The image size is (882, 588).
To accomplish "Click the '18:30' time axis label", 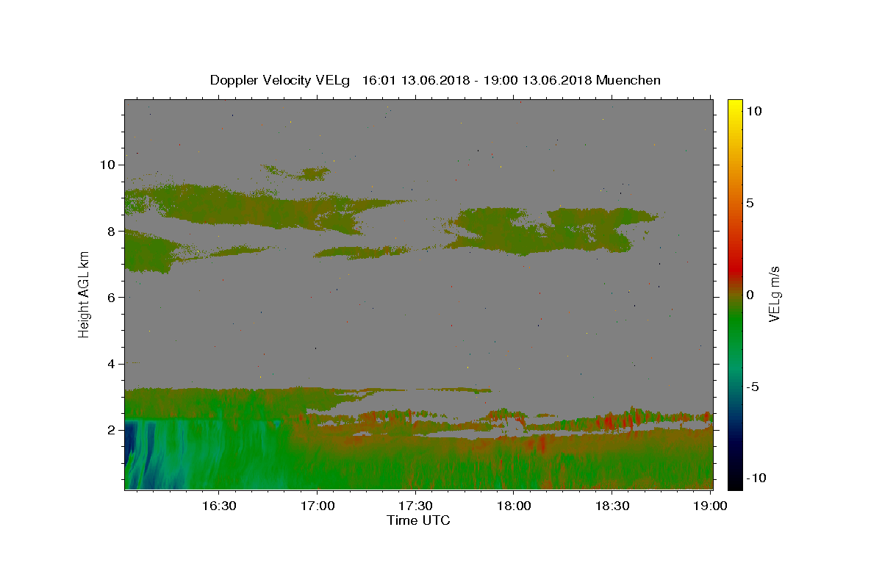I will point(612,506).
